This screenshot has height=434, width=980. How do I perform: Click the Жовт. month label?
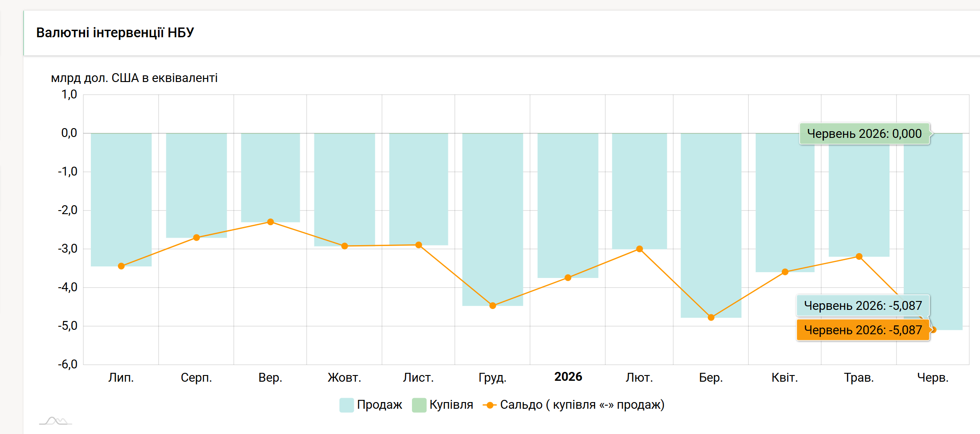(x=345, y=378)
